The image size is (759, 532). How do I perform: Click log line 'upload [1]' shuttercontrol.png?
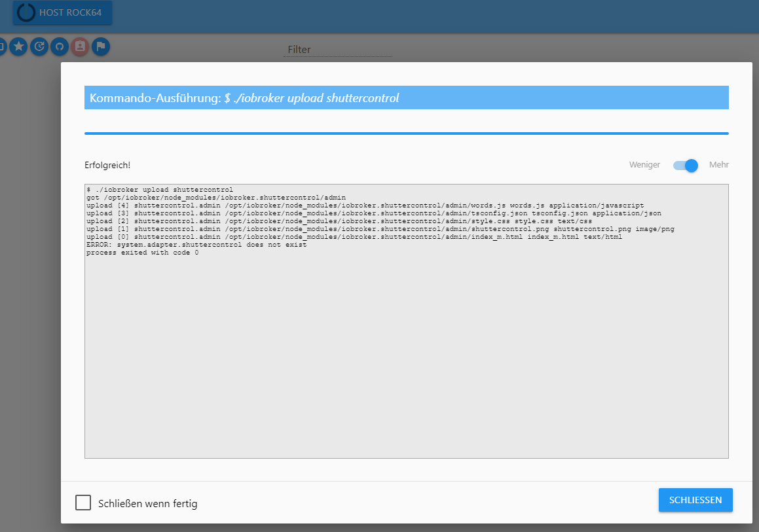380,229
